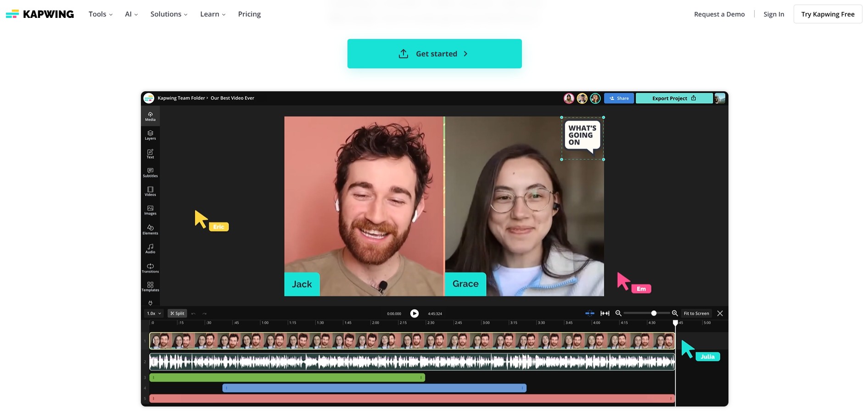868x412 pixels.
Task: Click the plugin icon below Templates
Action: (151, 303)
